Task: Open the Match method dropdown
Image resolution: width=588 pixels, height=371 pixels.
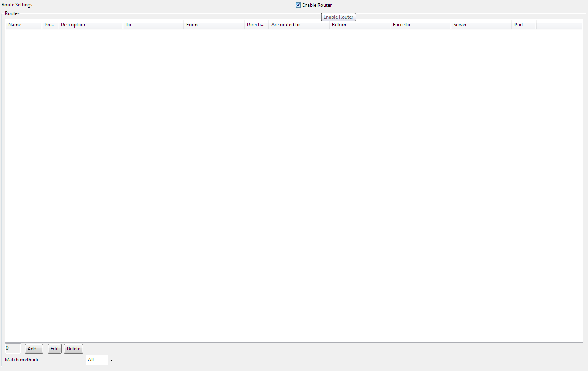Action: pos(100,360)
